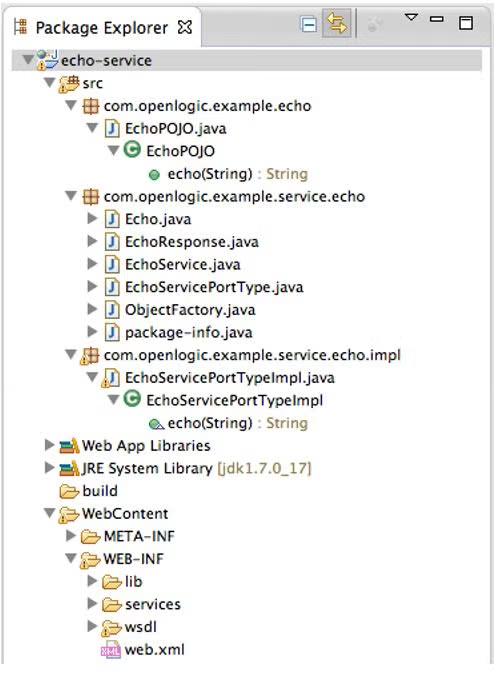This screenshot has width=494, height=674.
Task: Select the echo(String) method under EchoPOJO
Action: [x=210, y=174]
